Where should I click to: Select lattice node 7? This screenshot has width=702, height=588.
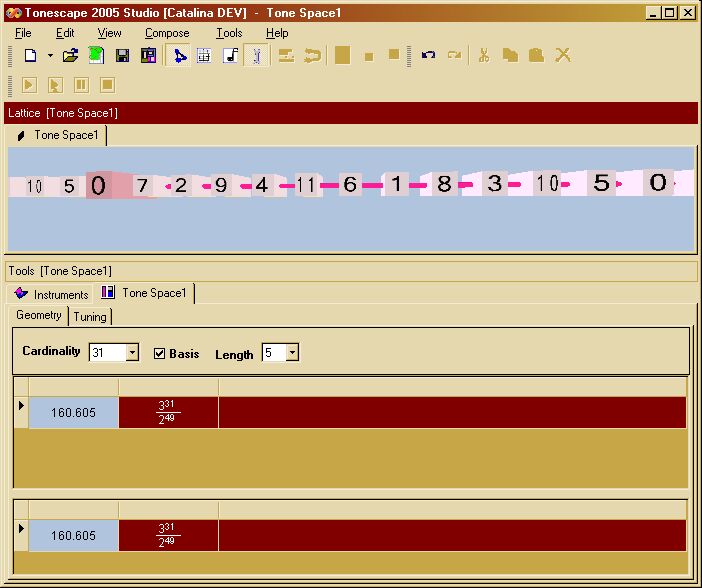[142, 185]
